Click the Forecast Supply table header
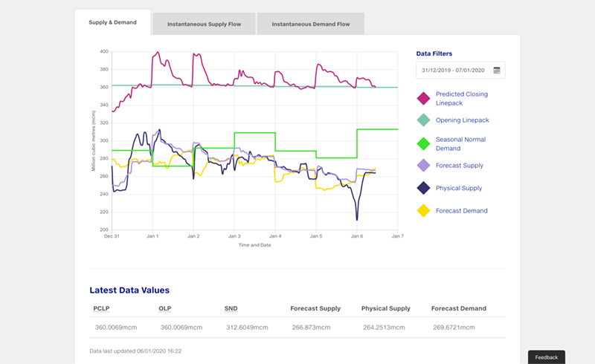Viewport: 595px width, 364px height. (x=315, y=308)
